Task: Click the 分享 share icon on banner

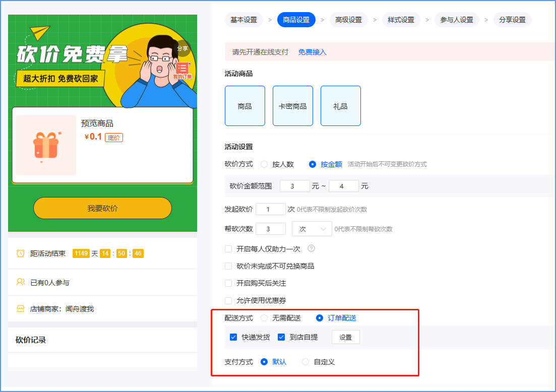Action: point(182,48)
